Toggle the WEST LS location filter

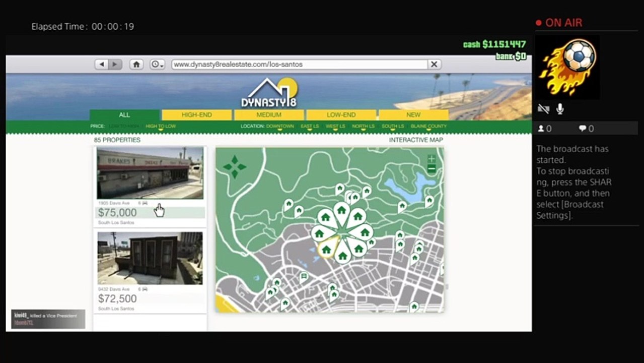point(335,127)
